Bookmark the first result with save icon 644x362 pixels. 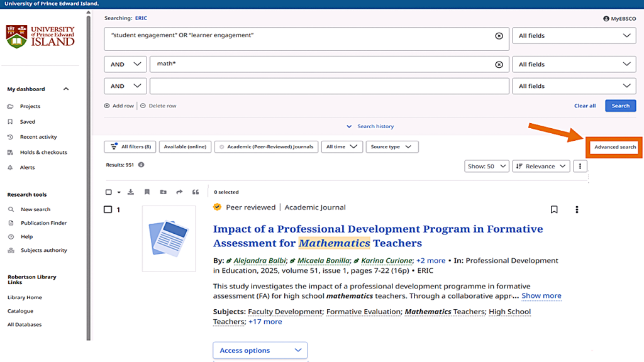pos(554,210)
